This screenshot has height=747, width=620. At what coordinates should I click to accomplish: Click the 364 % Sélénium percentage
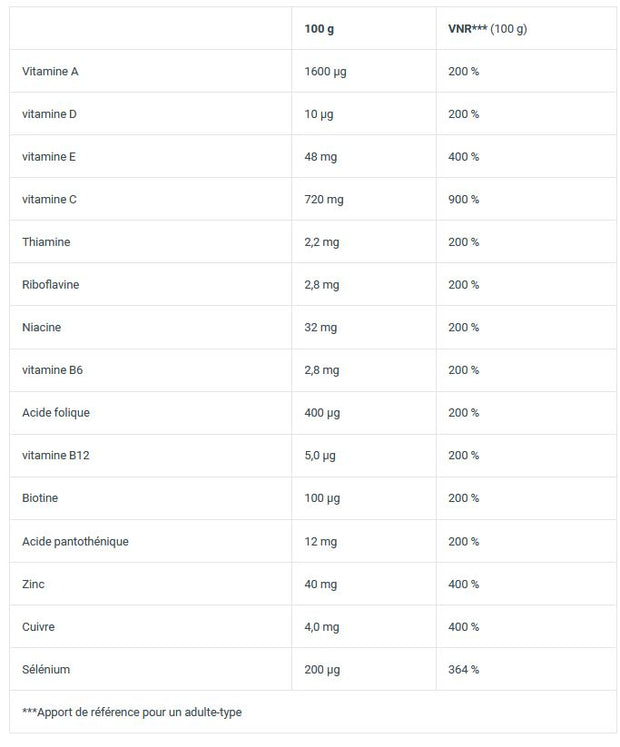464,670
